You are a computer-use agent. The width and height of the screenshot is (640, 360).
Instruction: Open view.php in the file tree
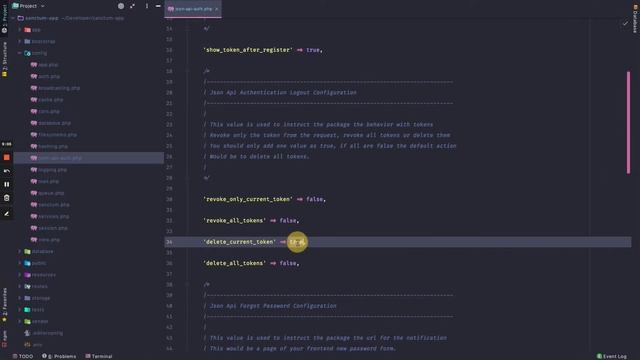coord(49,240)
